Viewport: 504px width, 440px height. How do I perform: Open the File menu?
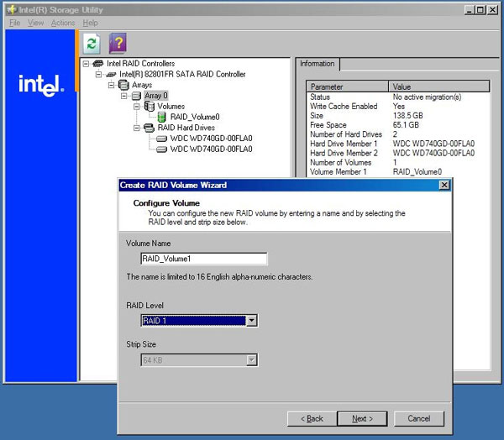15,23
